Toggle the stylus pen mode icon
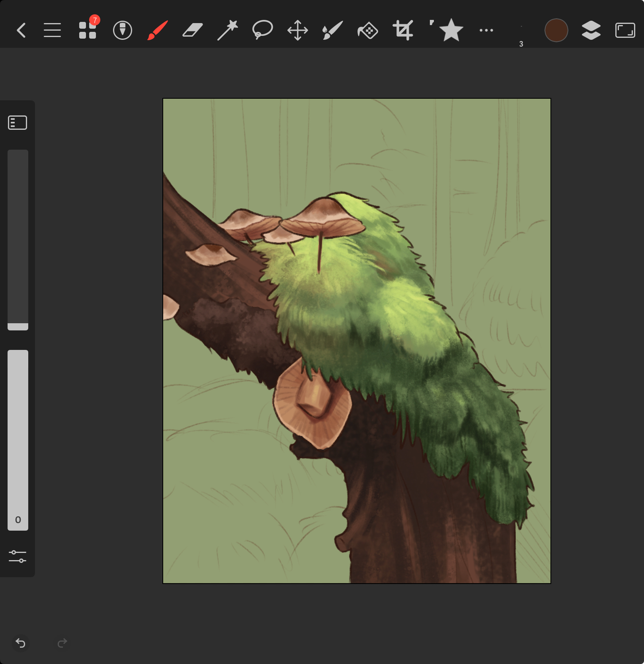This screenshot has height=664, width=644. click(x=123, y=30)
